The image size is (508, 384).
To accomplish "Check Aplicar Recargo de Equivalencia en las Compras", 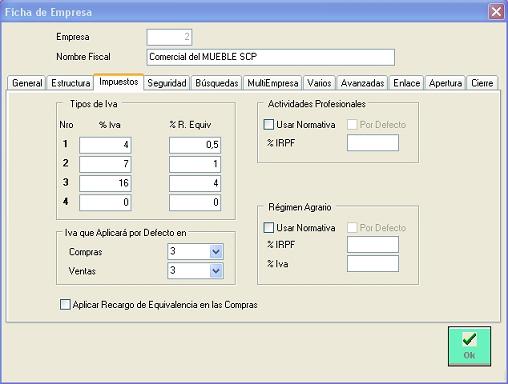I will [65, 304].
